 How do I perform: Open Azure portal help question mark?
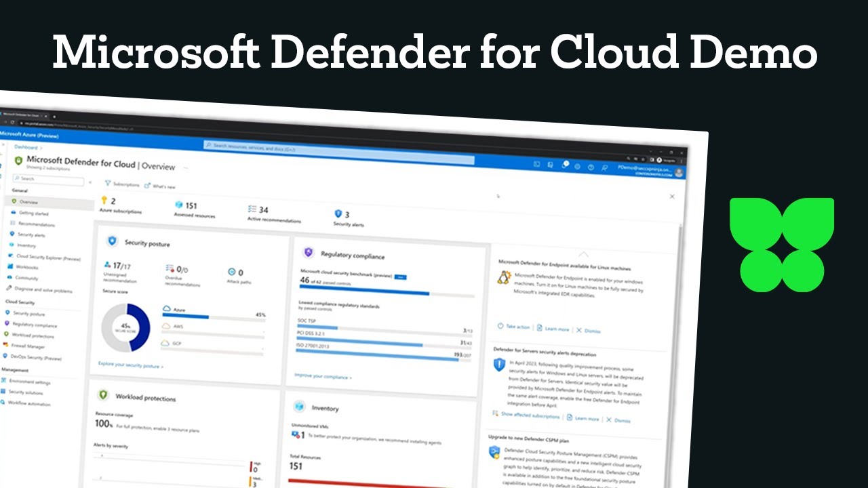coord(591,166)
